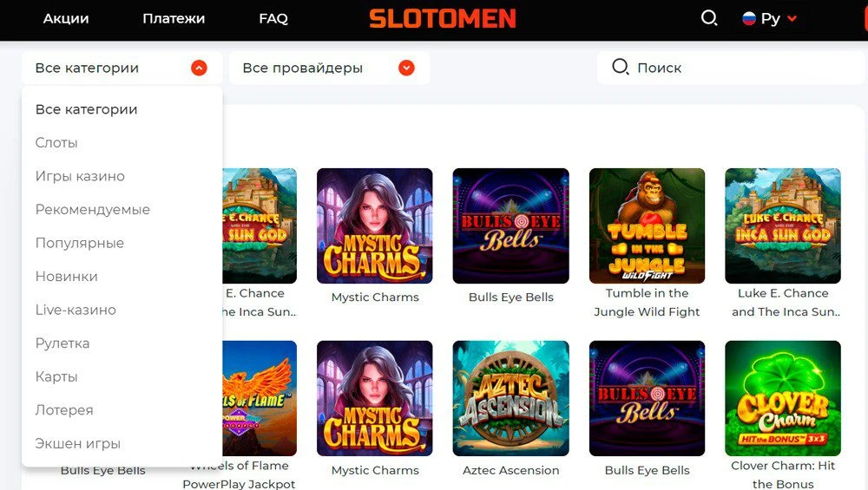The width and height of the screenshot is (868, 490).
Task: Open Bulls Eye Bells tile in top row
Action: click(510, 226)
